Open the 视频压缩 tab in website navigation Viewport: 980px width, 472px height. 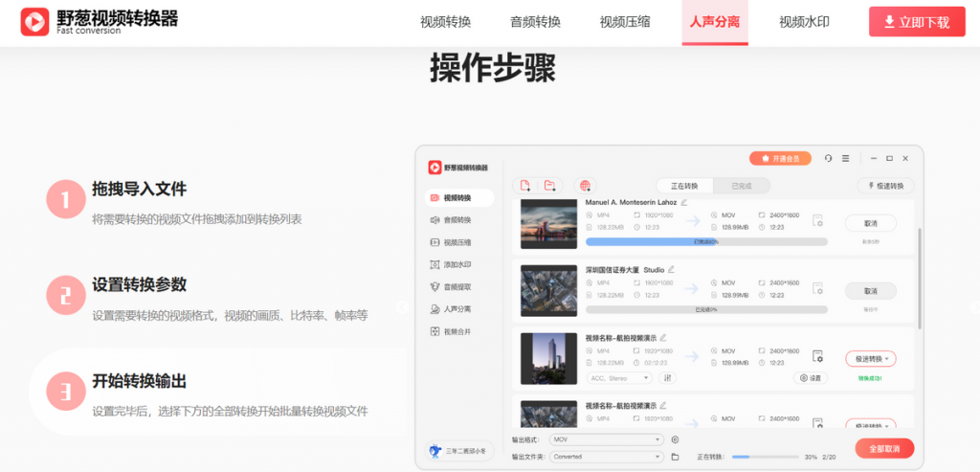click(625, 22)
